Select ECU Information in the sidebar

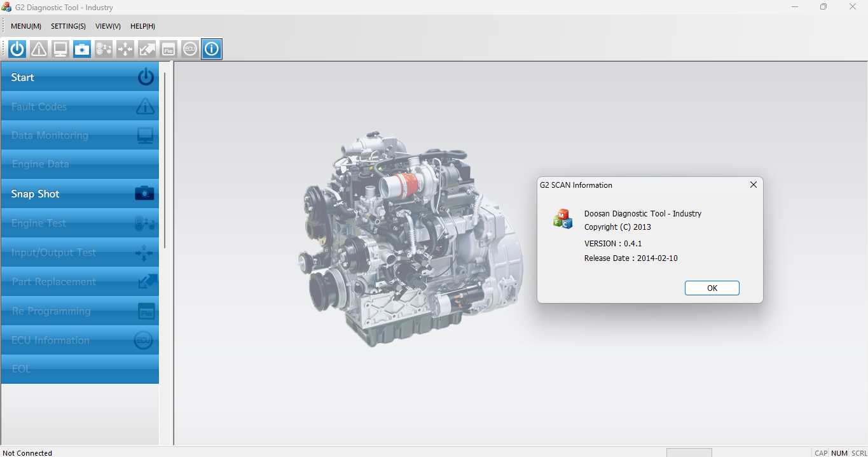click(x=80, y=340)
